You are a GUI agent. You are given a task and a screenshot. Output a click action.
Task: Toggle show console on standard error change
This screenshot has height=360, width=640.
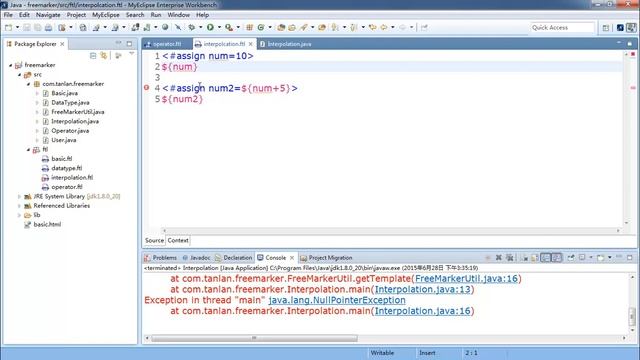click(x=557, y=258)
